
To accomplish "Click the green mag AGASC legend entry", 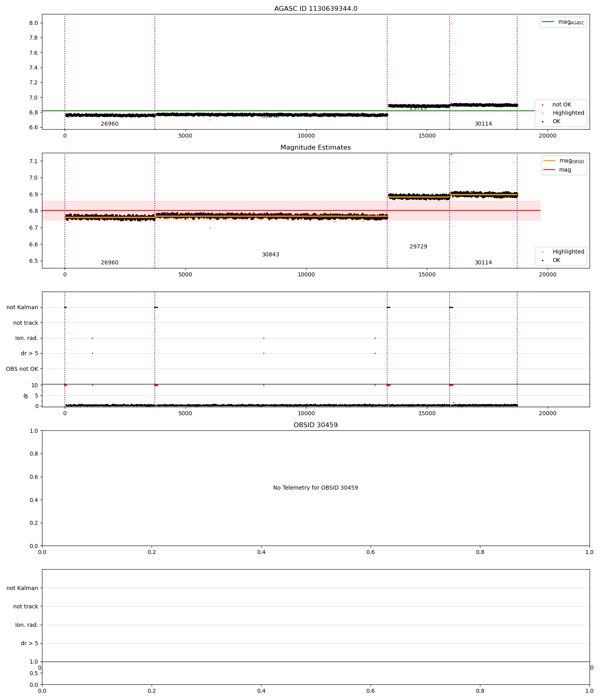I will [564, 22].
